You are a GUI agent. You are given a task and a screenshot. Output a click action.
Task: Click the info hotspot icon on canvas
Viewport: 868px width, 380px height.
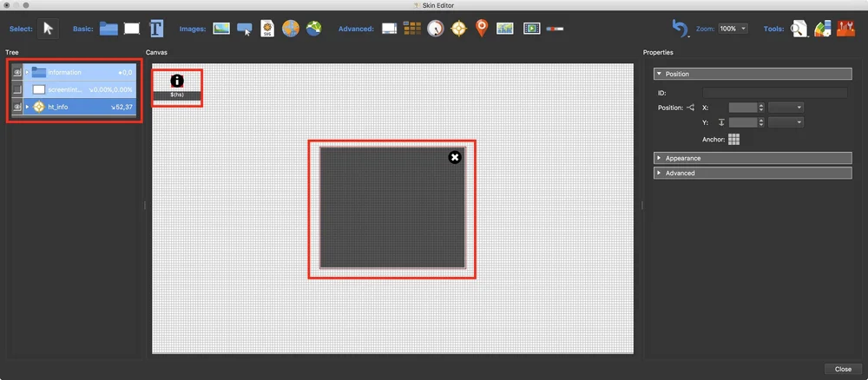coord(176,81)
